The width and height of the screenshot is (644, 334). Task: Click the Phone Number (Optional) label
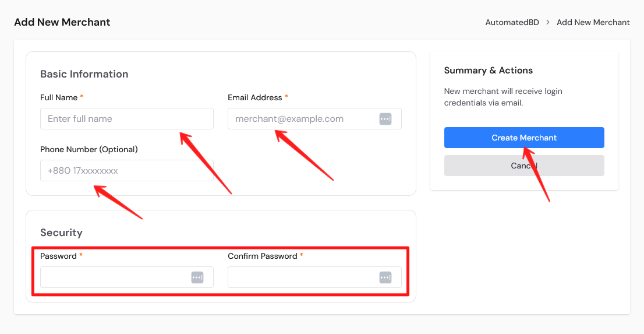[89, 149]
